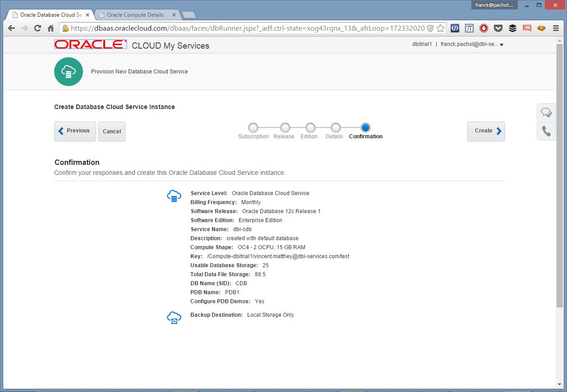Screen dimensions: 567x392
Task: Click the DB Name (SID) value CDB
Action: point(241,283)
